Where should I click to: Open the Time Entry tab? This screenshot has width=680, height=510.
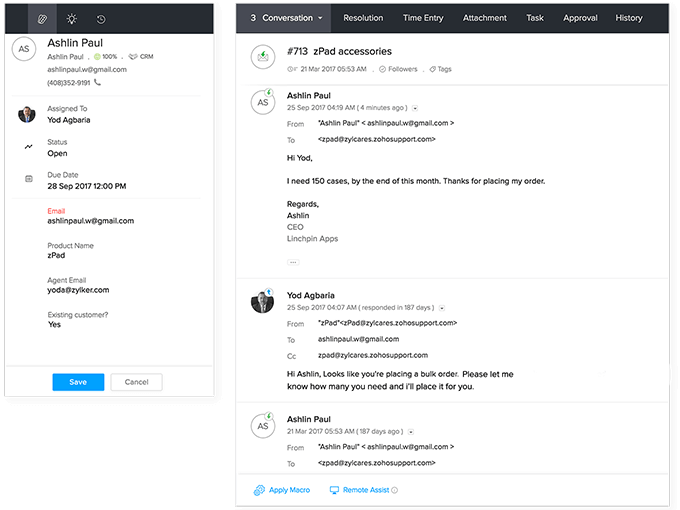425,18
